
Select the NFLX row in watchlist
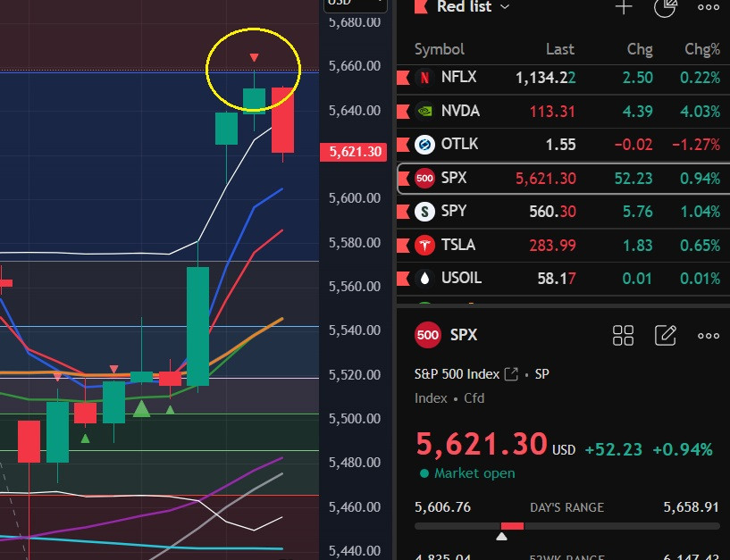point(563,78)
